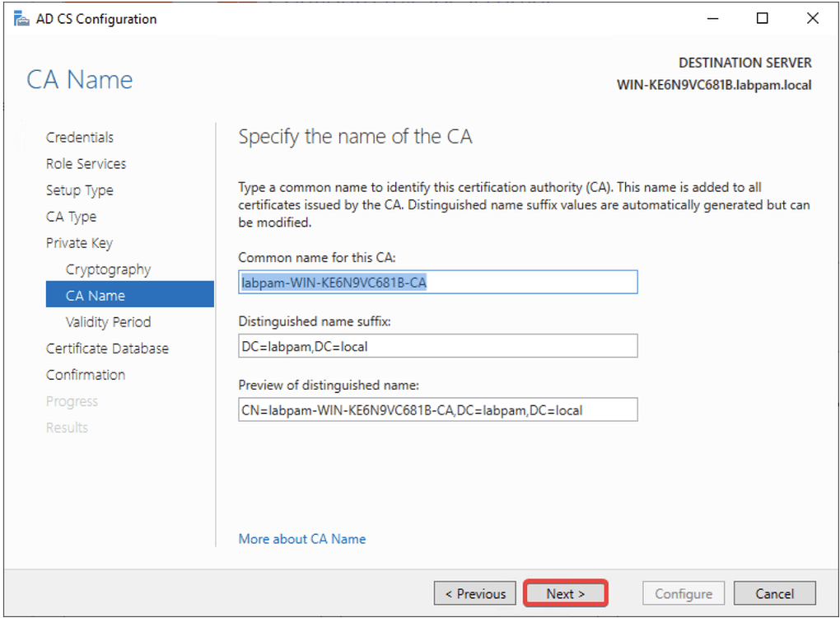Click Previous to go back
The height and width of the screenshot is (618, 840).
coord(474,593)
